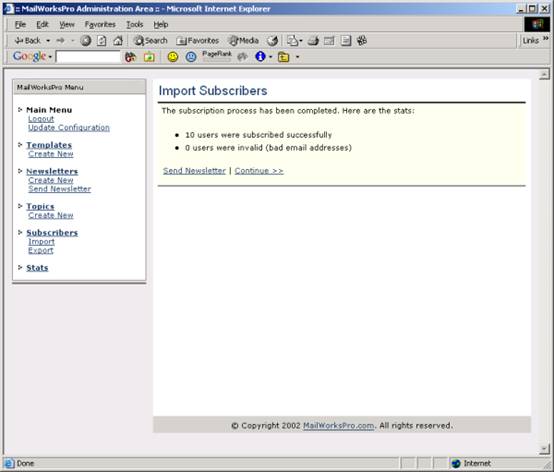Open the page info dropdown arrow
Screen dimensions: 554x472
coord(271,57)
